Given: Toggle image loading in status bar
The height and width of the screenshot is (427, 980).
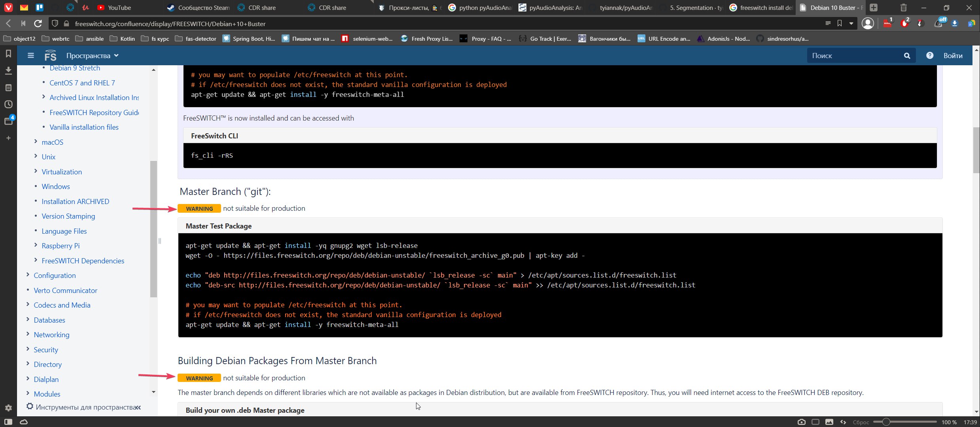Looking at the screenshot, I should point(829,422).
